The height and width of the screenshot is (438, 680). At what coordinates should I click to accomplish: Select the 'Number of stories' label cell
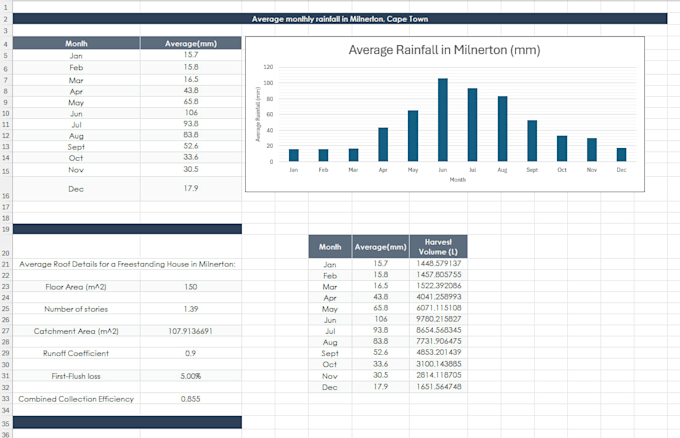click(x=76, y=309)
